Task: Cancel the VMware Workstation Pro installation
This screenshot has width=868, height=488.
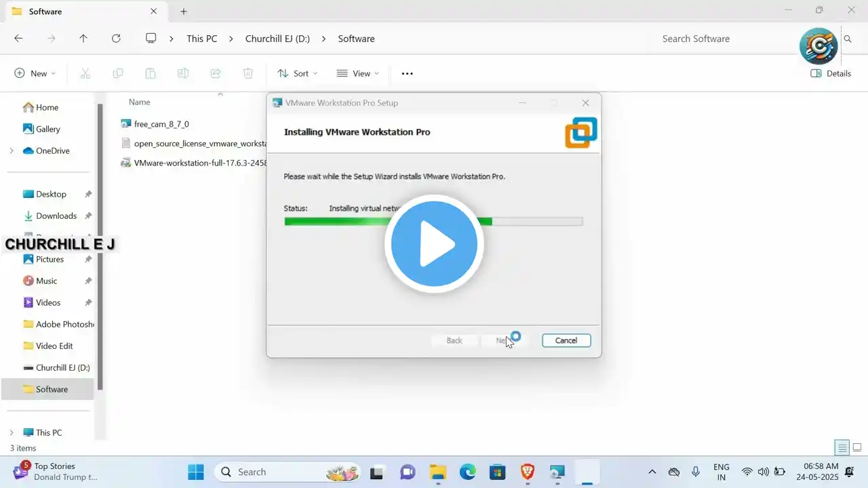Action: (x=566, y=340)
